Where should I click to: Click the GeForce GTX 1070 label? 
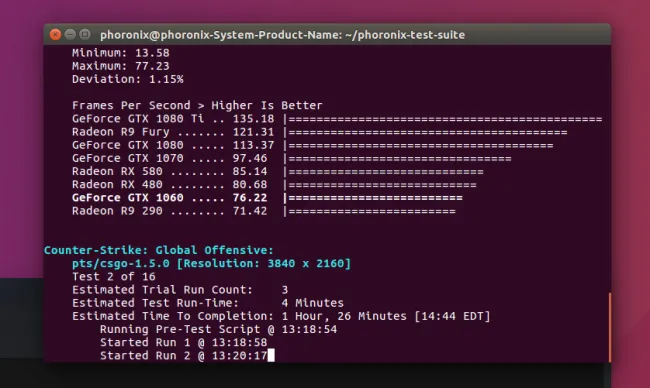(128, 158)
